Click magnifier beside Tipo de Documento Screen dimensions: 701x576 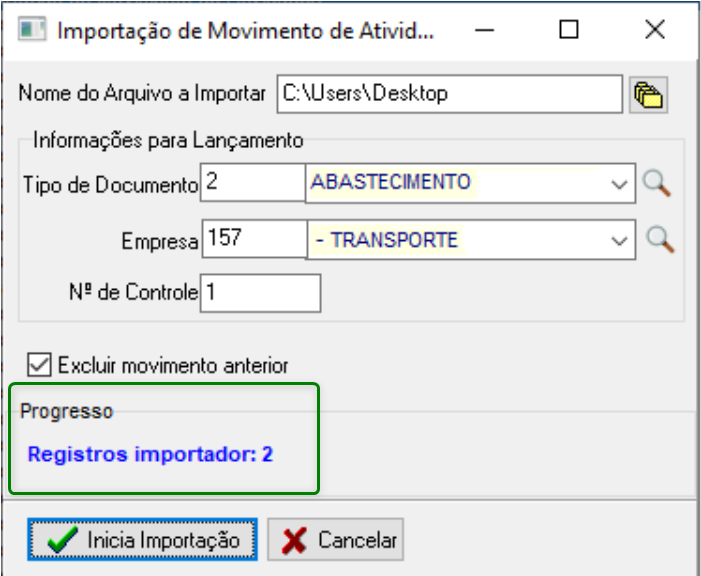(656, 183)
